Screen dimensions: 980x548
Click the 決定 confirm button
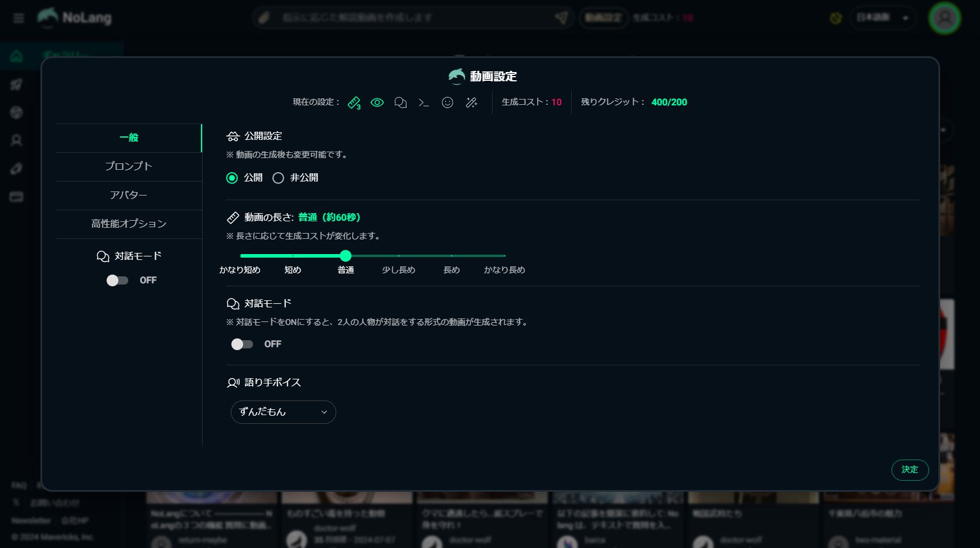[x=910, y=470]
